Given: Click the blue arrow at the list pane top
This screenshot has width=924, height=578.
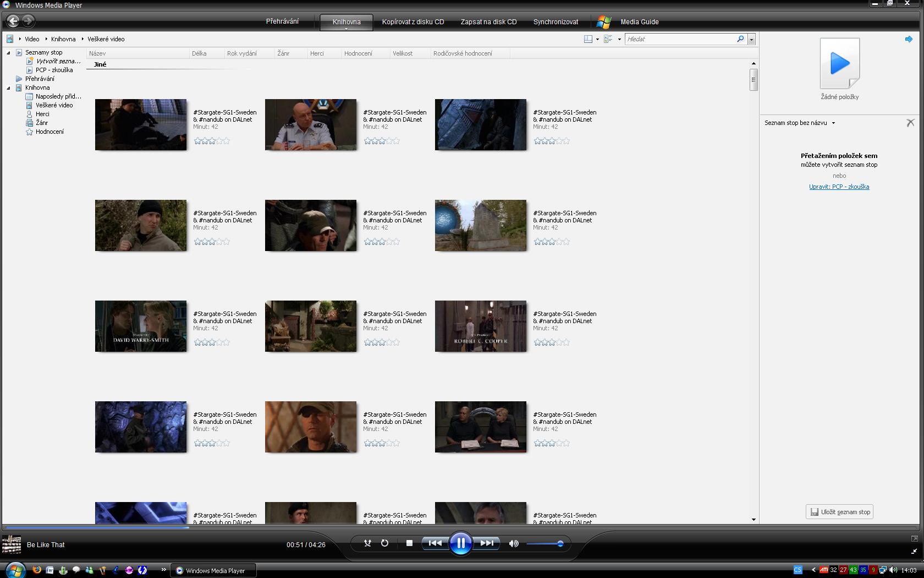Looking at the screenshot, I should click(x=909, y=39).
